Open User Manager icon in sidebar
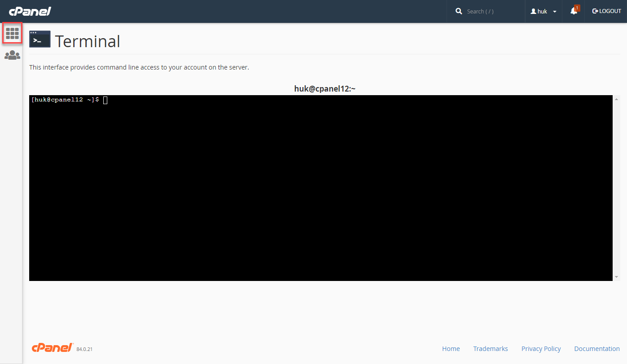627x364 pixels. [x=12, y=55]
